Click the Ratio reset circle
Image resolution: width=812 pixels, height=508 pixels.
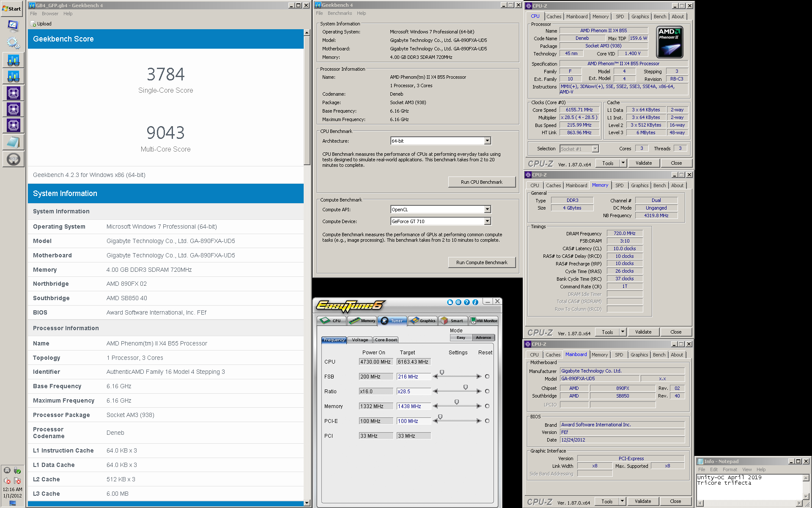click(x=487, y=391)
